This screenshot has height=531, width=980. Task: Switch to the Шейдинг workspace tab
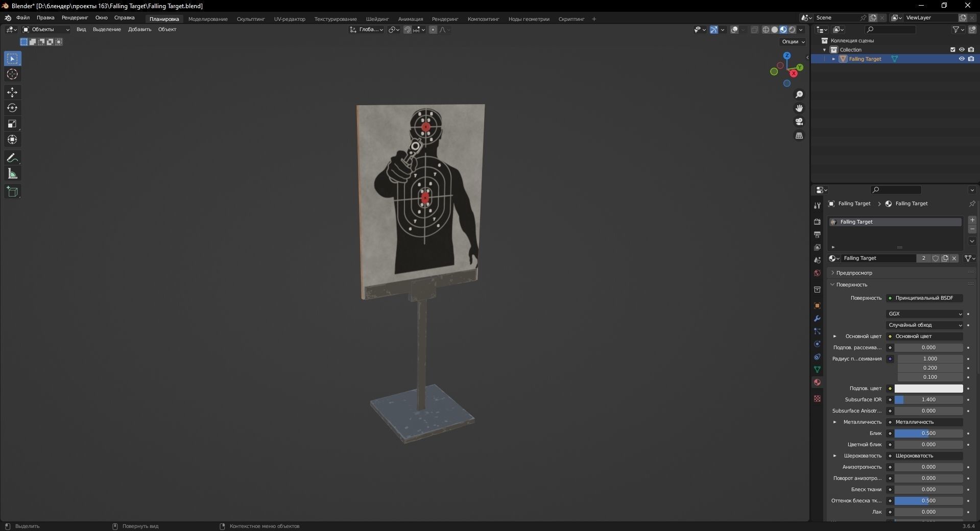[x=377, y=19]
